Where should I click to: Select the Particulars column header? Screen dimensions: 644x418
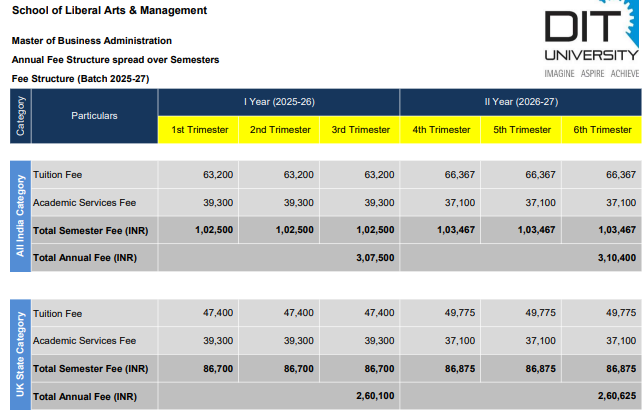tap(95, 116)
